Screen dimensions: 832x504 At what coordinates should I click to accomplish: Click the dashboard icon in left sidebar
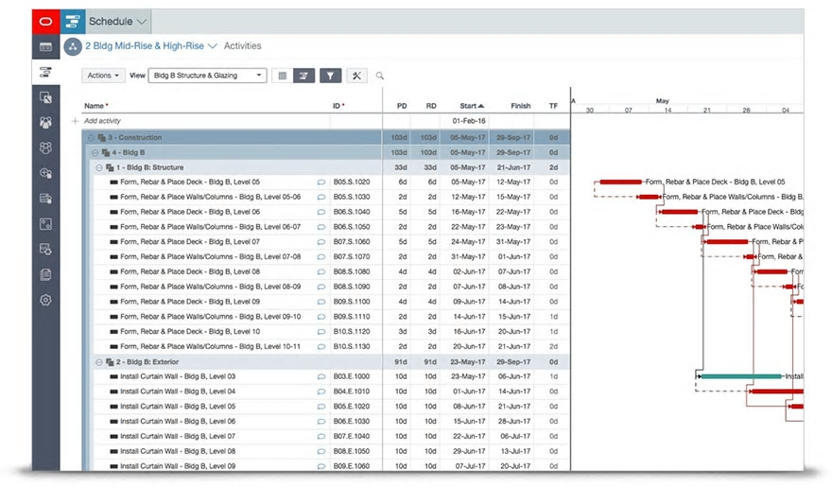point(45,46)
